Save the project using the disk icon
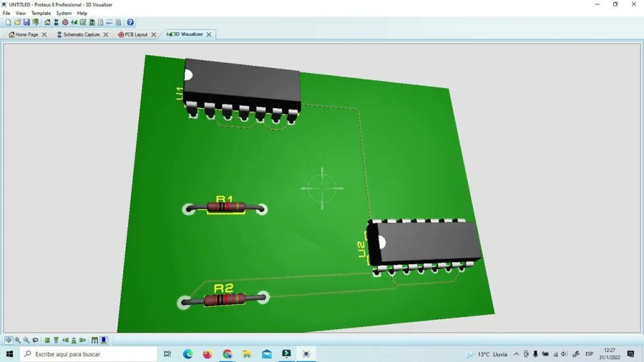The image size is (644, 362). click(x=26, y=22)
